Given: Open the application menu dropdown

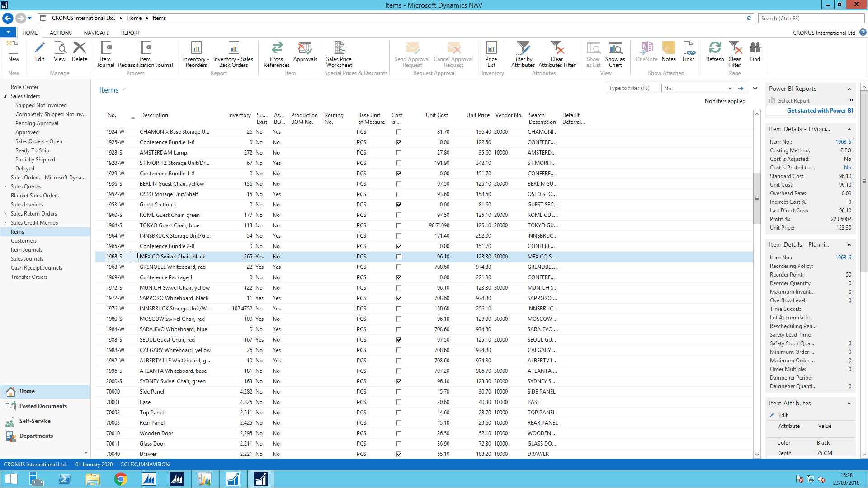Looking at the screenshot, I should [x=8, y=33].
